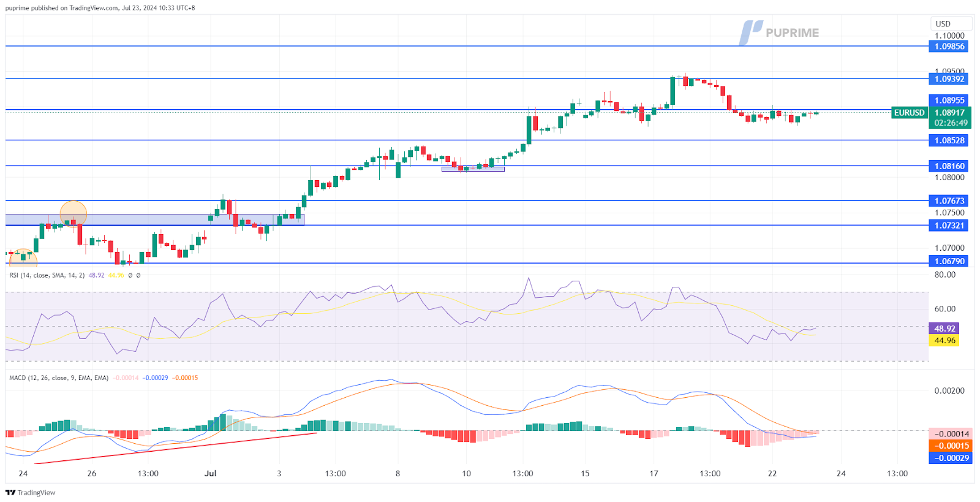Select the 1.07673 level label
The height and width of the screenshot is (502, 980).
[x=949, y=201]
